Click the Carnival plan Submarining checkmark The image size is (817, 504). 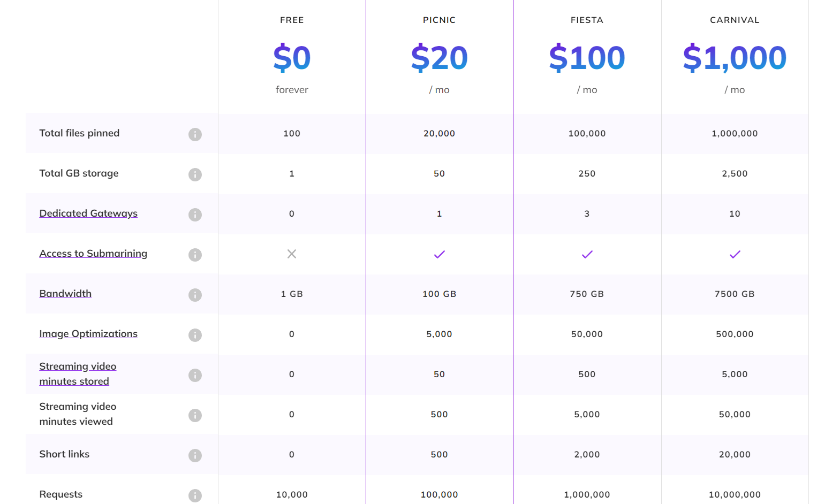pyautogui.click(x=735, y=254)
